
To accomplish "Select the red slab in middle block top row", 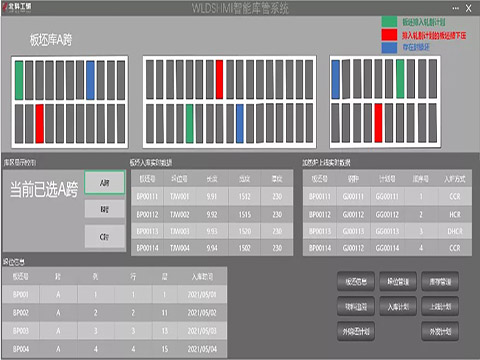I will pyautogui.click(x=219, y=79).
